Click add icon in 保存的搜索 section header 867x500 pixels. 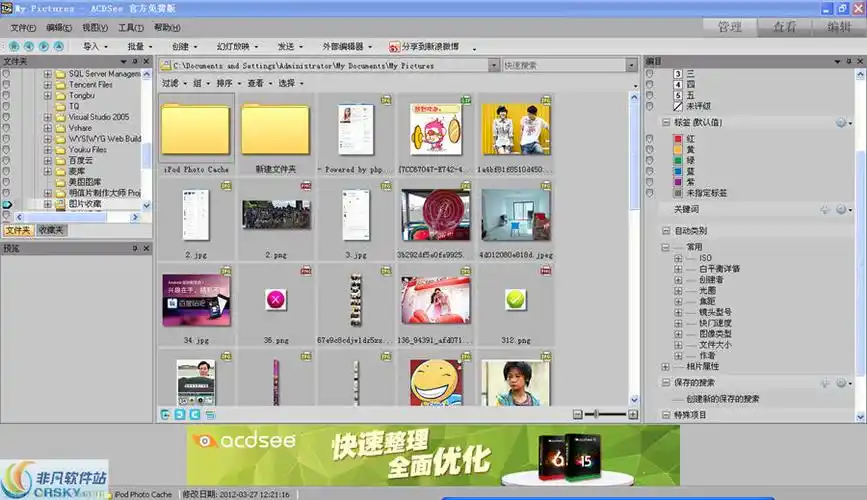click(824, 383)
